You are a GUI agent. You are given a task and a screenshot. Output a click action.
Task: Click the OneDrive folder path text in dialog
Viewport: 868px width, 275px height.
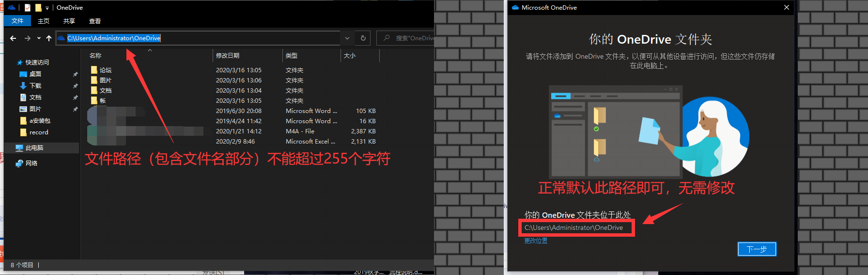[x=573, y=227]
